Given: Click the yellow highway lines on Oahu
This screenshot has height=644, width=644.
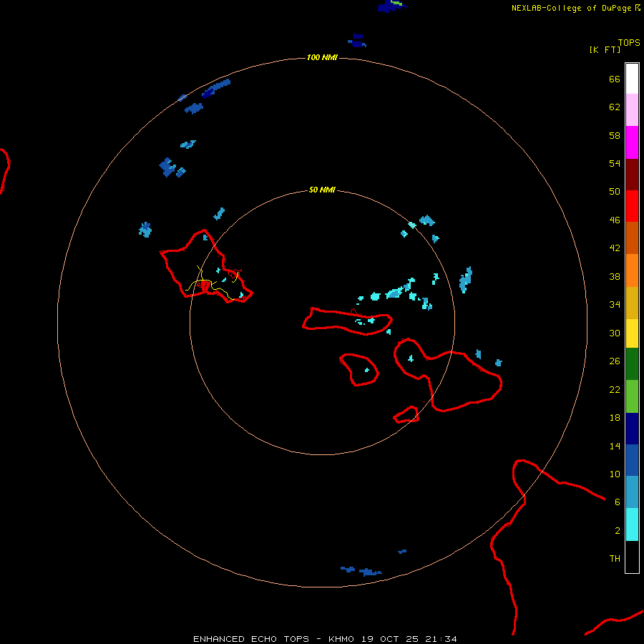Looking at the screenshot, I should (x=212, y=283).
